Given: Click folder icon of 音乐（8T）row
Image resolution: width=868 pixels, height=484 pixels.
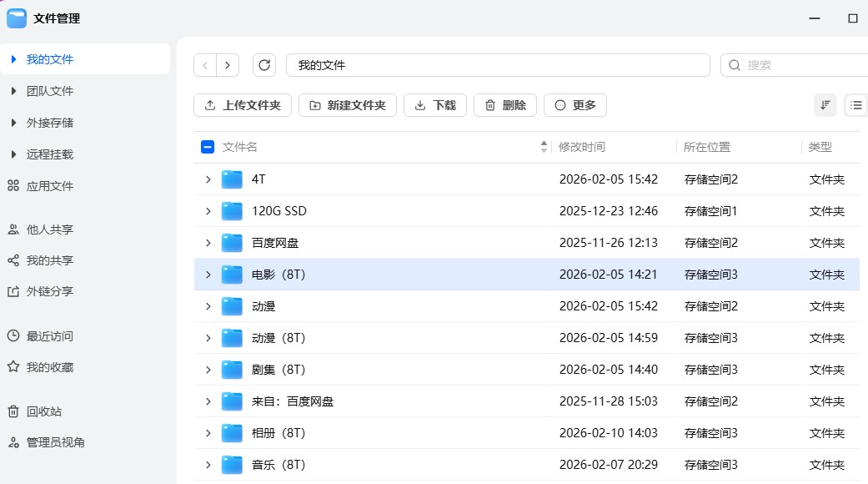Looking at the screenshot, I should point(232,465).
